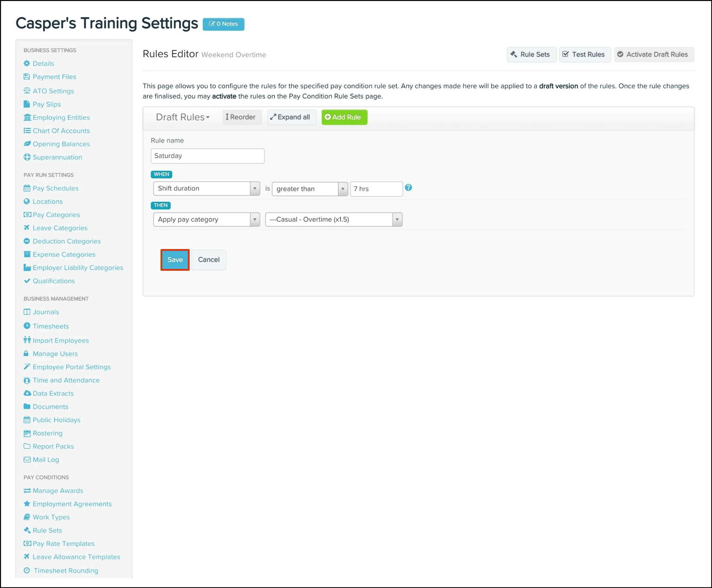Click the Superannuation lifebuoy icon
712x588 pixels.
27,157
